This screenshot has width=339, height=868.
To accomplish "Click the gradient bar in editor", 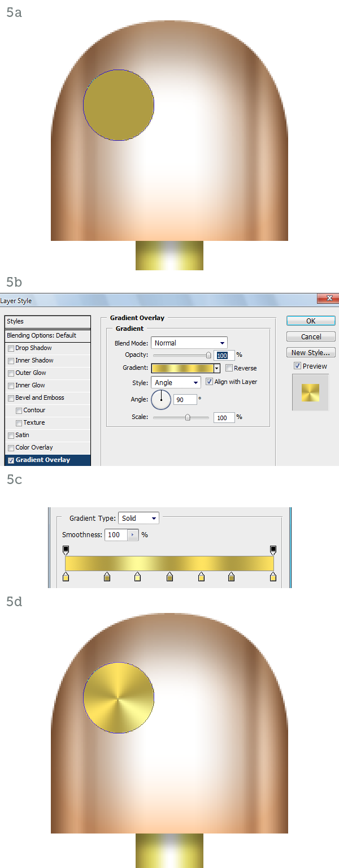I will (x=169, y=563).
